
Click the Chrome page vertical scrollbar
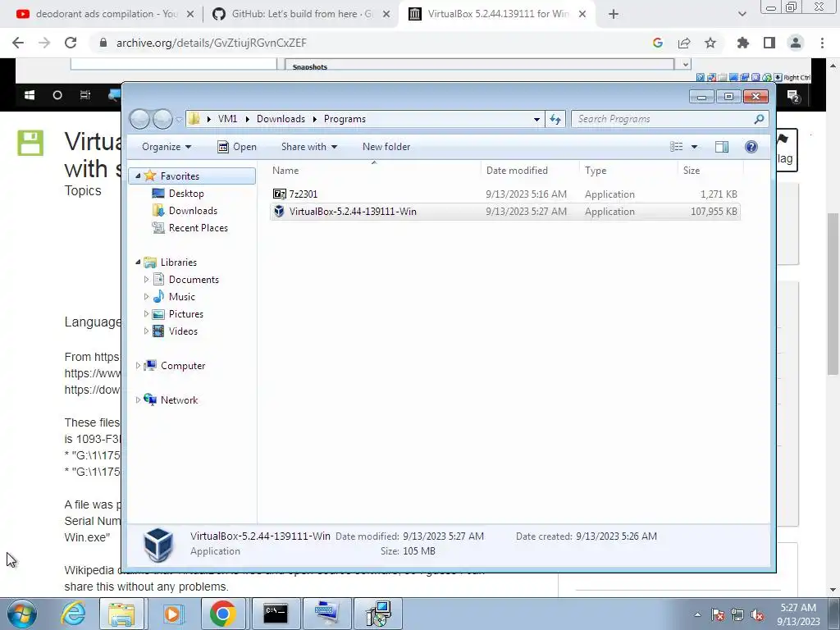(x=833, y=294)
